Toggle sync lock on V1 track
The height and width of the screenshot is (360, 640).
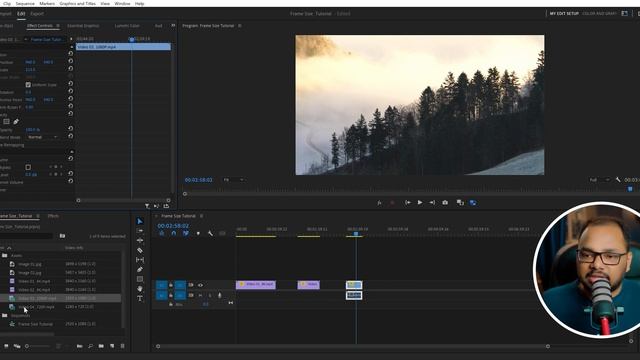coord(191,285)
